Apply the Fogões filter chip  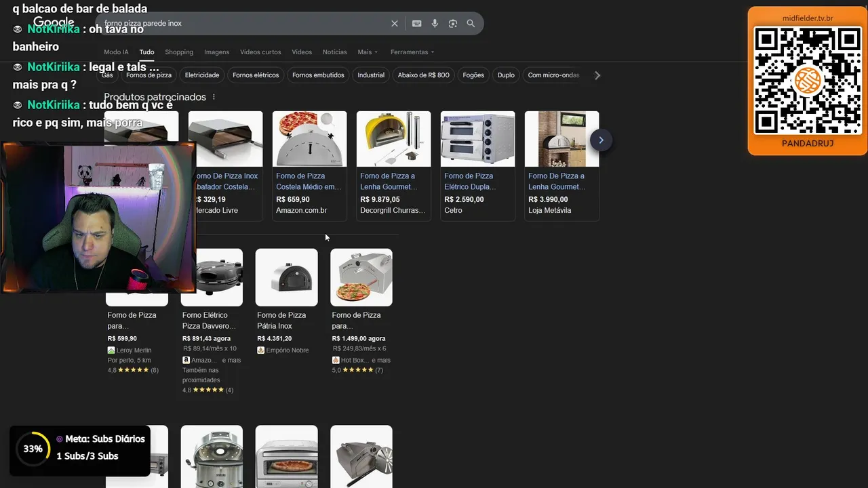(473, 75)
